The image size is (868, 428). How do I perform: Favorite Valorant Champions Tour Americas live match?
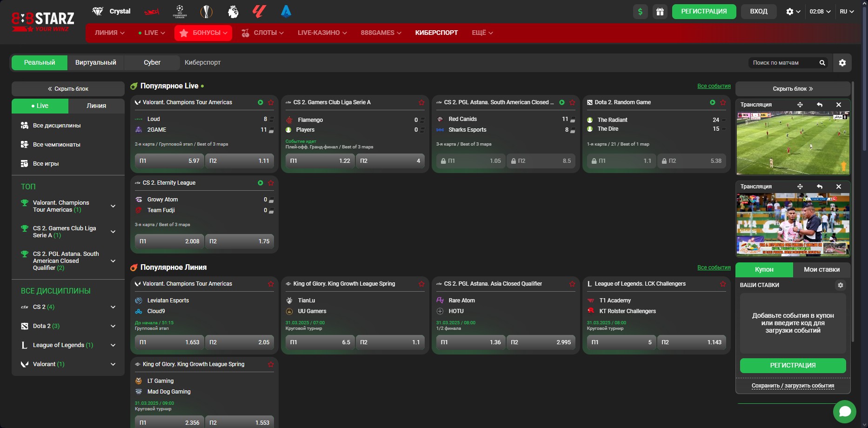coord(271,102)
